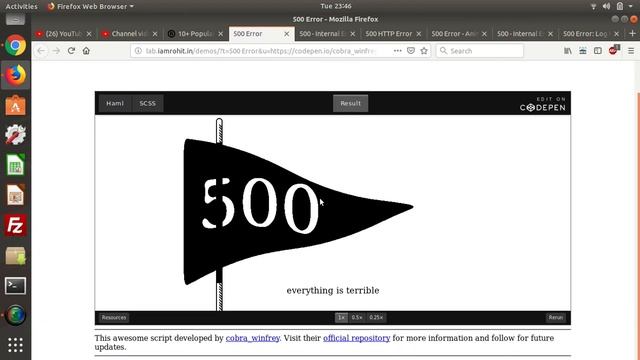Close the (26) YouTube tab

pos(89,34)
